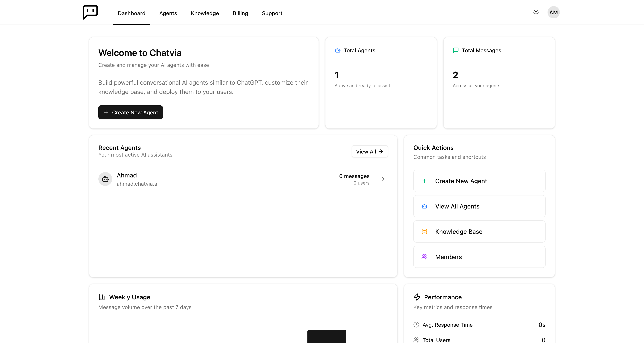The height and width of the screenshot is (343, 644).
Task: Click the Recent Agents heading
Action: [x=119, y=148]
